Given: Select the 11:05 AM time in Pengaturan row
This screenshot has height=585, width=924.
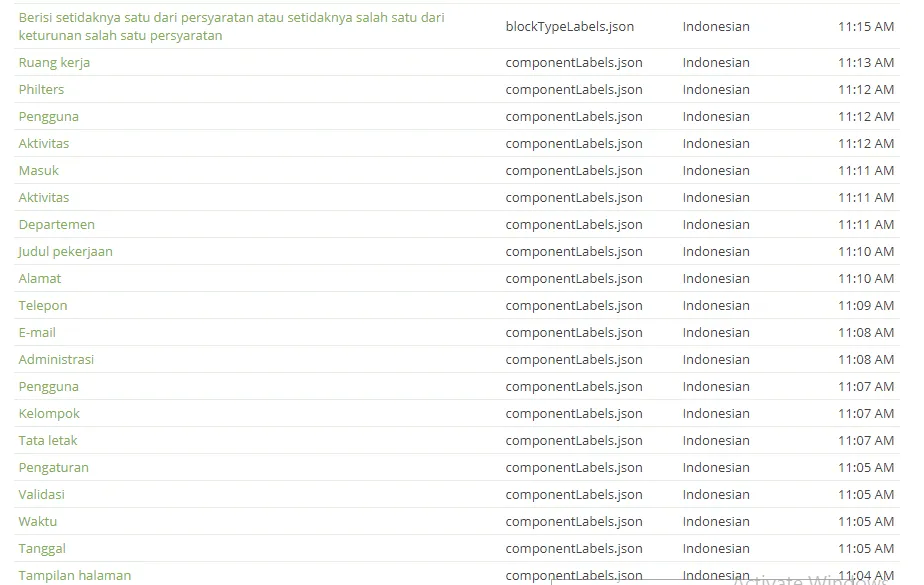Looking at the screenshot, I should pyautogui.click(x=866, y=468).
